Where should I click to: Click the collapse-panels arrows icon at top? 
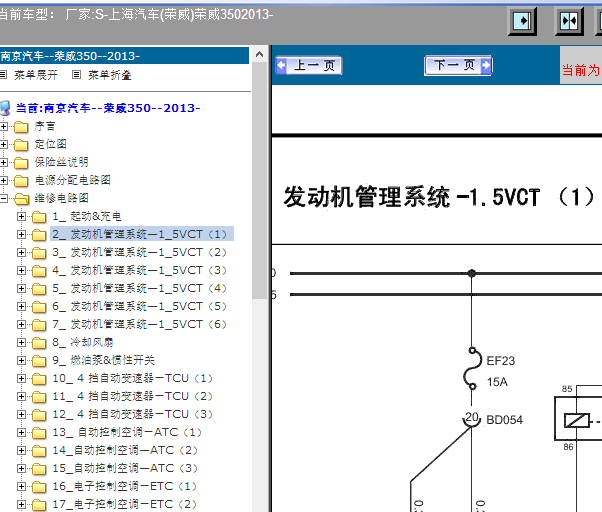point(569,21)
